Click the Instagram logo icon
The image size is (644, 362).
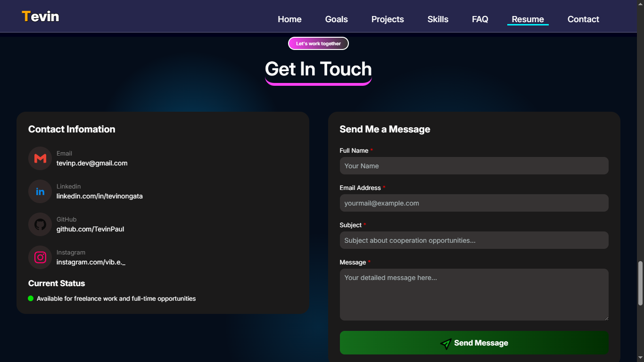(x=40, y=257)
